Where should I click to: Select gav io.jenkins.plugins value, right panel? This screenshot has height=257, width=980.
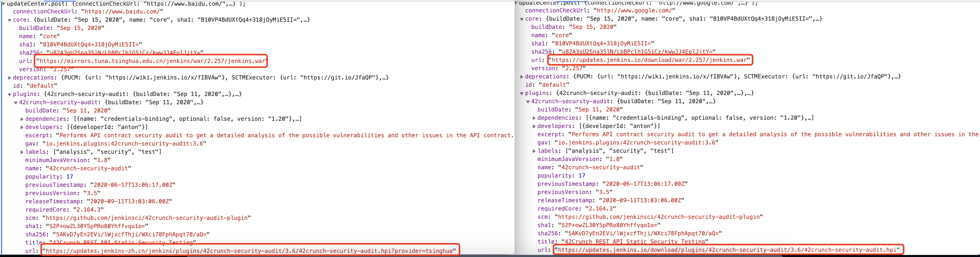[636, 143]
